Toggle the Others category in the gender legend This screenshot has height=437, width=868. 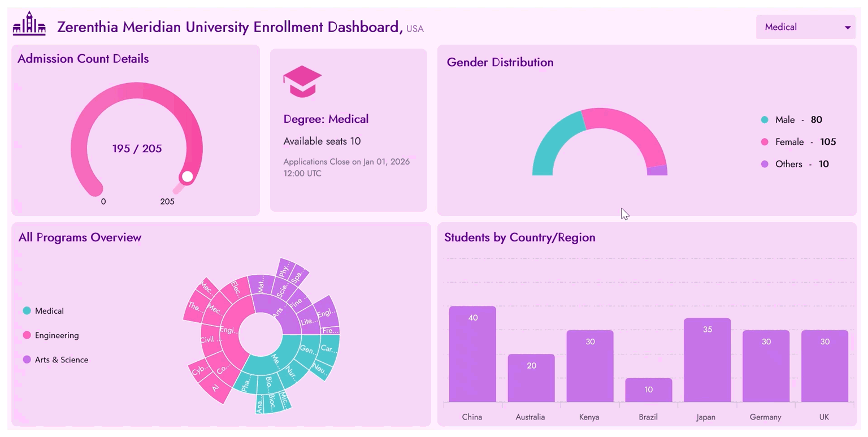point(790,164)
